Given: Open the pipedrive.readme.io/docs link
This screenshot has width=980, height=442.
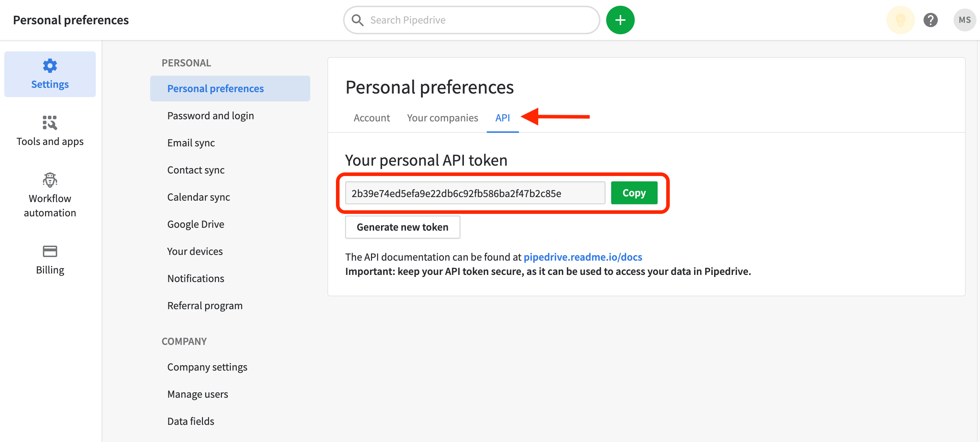Looking at the screenshot, I should click(583, 257).
